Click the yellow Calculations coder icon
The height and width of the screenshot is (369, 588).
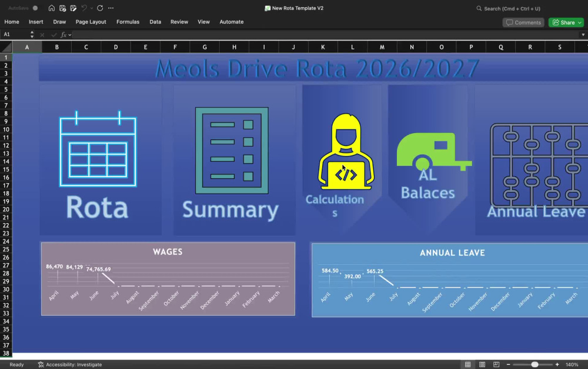tap(346, 151)
